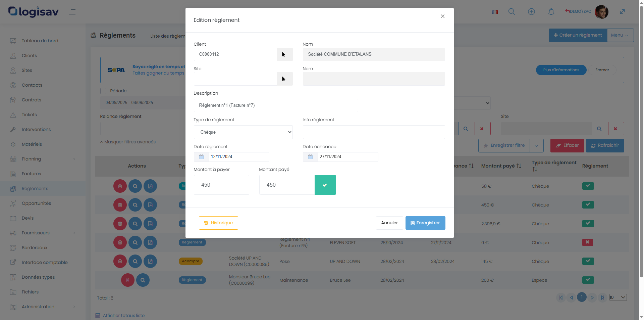This screenshot has width=644, height=320.
Task: Open the search magnifier in top bar
Action: [x=512, y=12]
